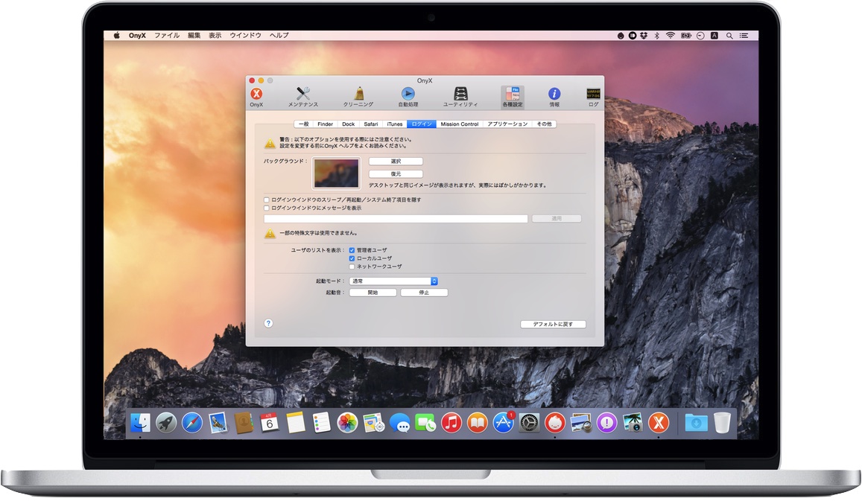Image resolution: width=862 pixels, height=504 pixels.
Task: Launch Safari compass from the dock
Action: pyautogui.click(x=192, y=423)
